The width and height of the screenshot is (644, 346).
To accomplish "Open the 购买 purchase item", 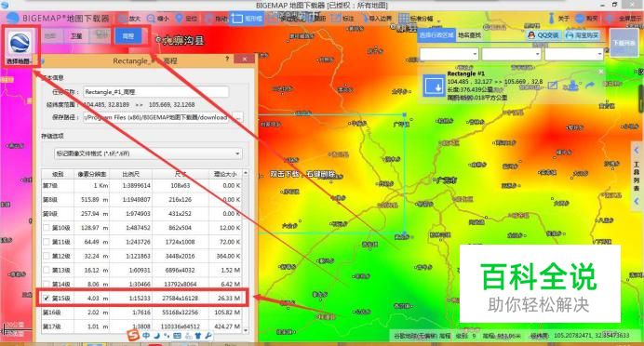I will (586, 19).
